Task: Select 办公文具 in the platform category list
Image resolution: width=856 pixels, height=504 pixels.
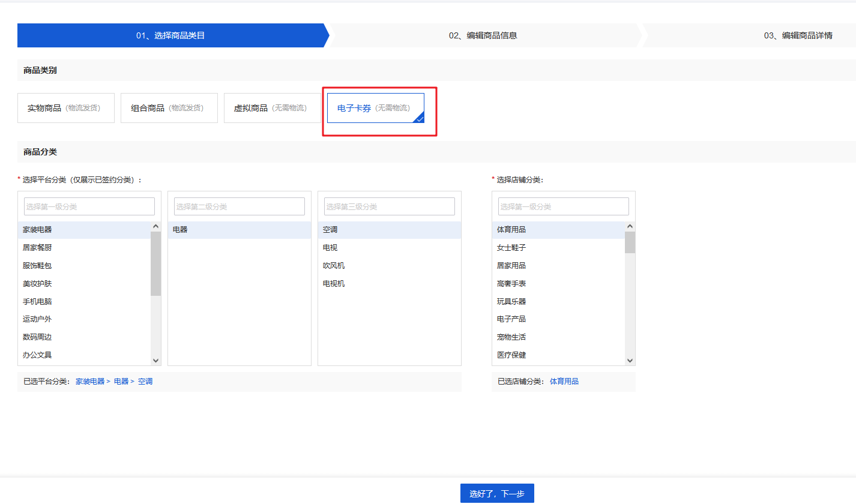Action: [84, 355]
